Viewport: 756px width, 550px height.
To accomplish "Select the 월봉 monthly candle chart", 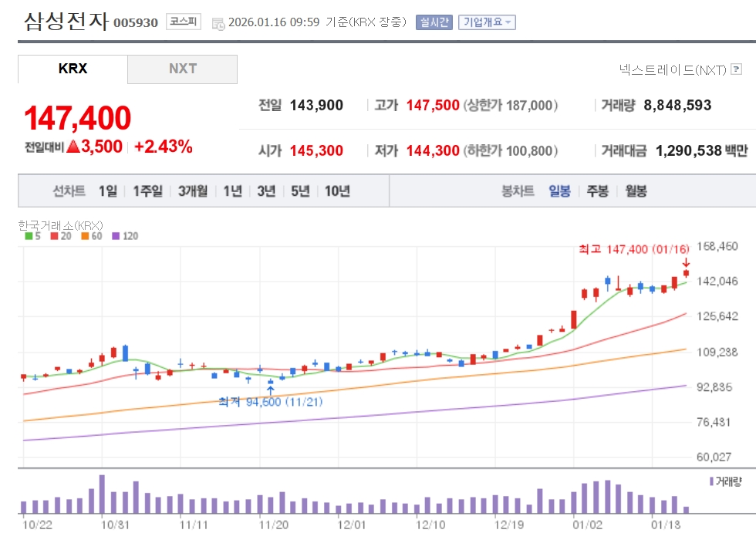I will point(636,191).
